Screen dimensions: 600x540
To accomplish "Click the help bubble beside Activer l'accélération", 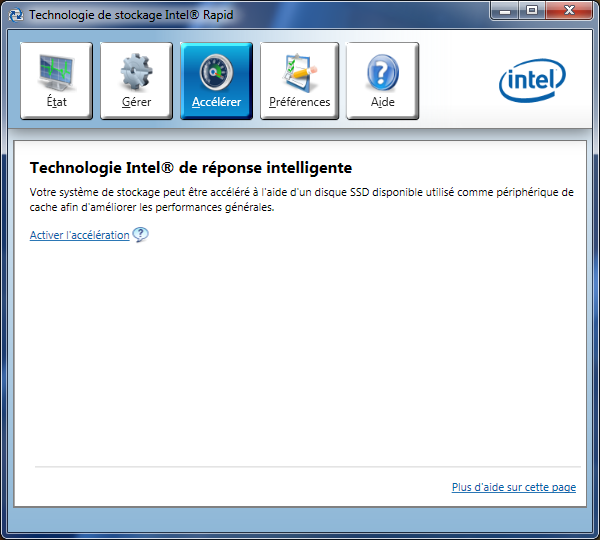I will point(140,235).
